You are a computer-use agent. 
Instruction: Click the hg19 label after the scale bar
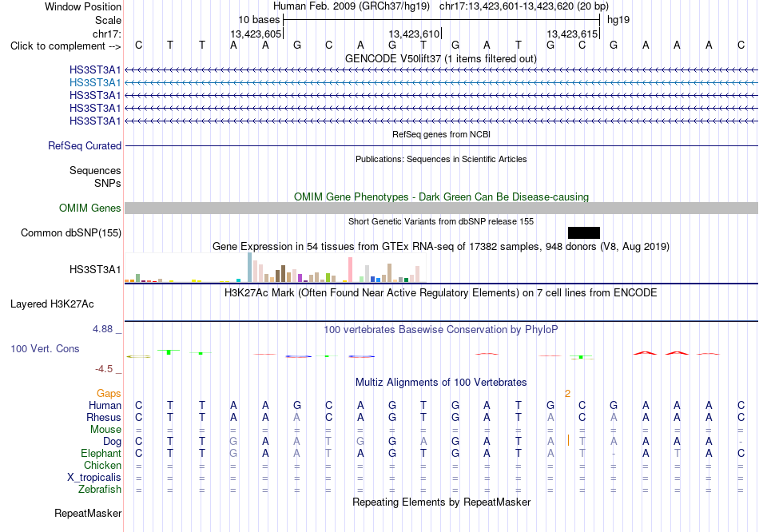tap(618, 20)
